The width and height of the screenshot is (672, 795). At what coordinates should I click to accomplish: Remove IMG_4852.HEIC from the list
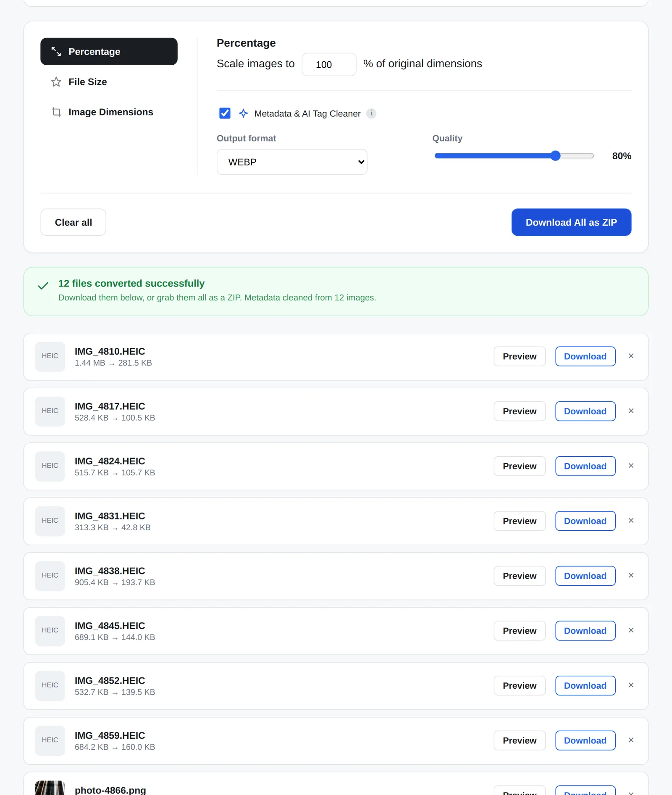click(x=631, y=685)
